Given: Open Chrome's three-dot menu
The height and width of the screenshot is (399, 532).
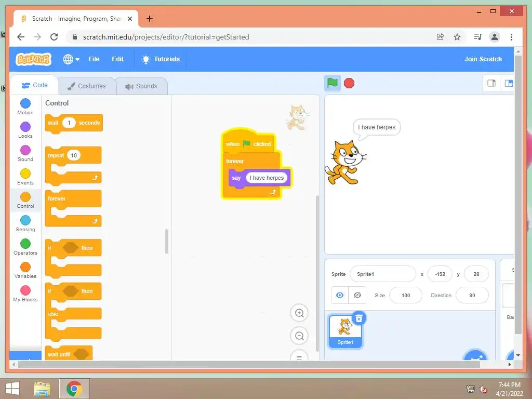Looking at the screenshot, I should [511, 37].
